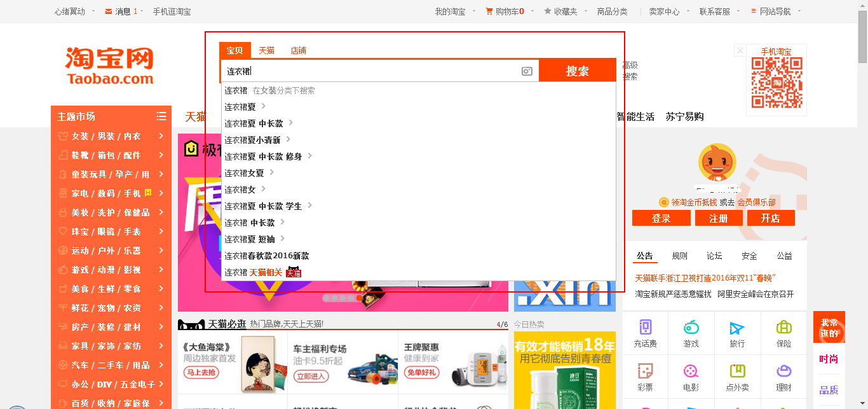Click the 苏宁易购 navigation link
This screenshot has width=868, height=409.
pyautogui.click(x=684, y=116)
